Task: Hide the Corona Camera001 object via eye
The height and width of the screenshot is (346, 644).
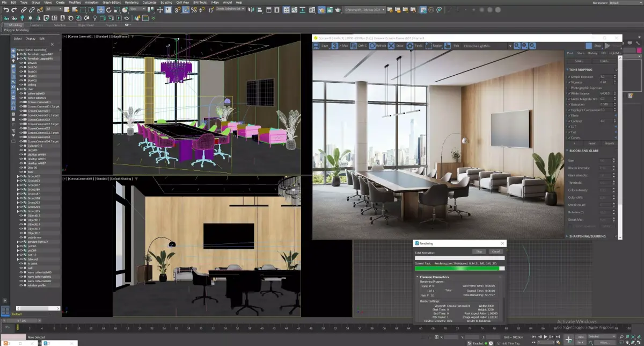Action: pos(21,102)
